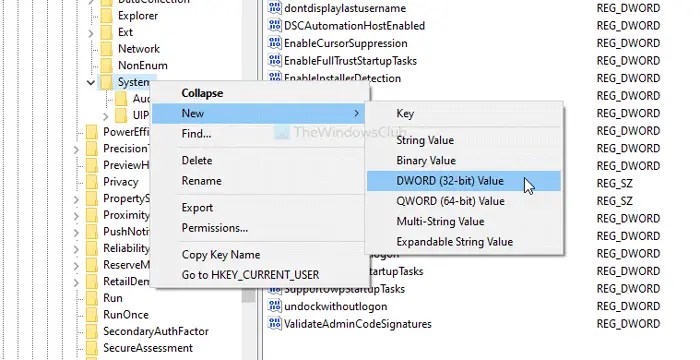Select the EnableCursorSuppression value name
Screen dimensions: 700x360
pyautogui.click(x=346, y=43)
